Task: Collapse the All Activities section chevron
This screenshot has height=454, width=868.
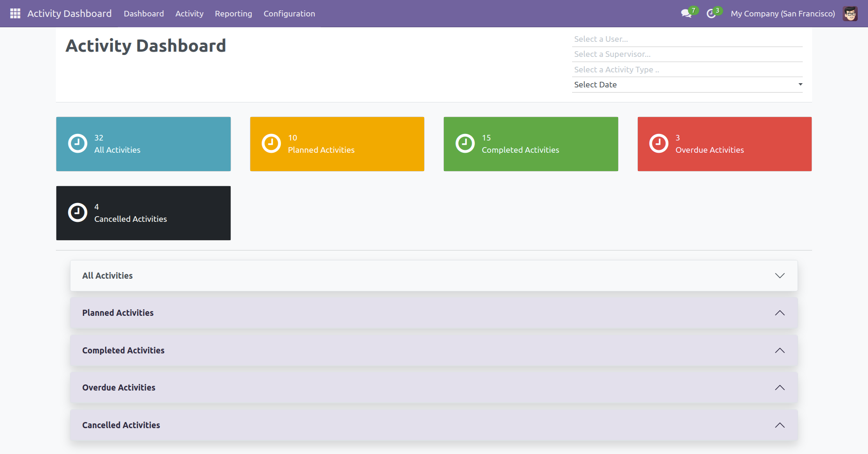Action: coord(780,275)
